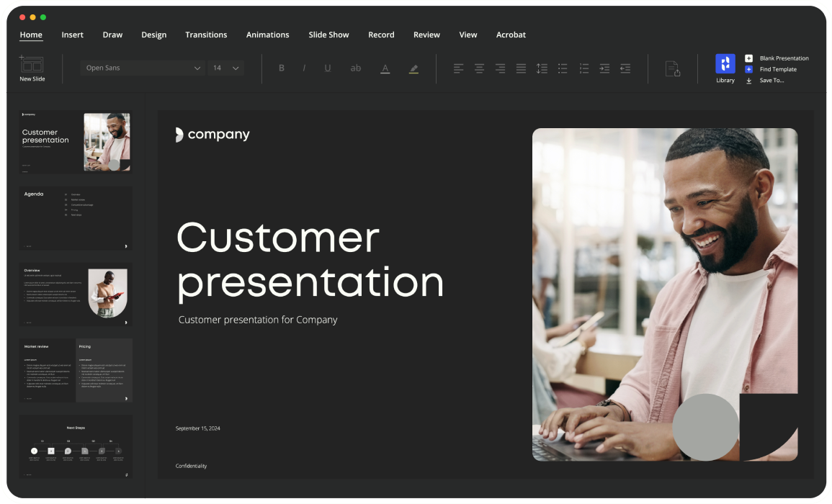
Task: Click the Blank Presentation plus icon
Action: point(748,58)
